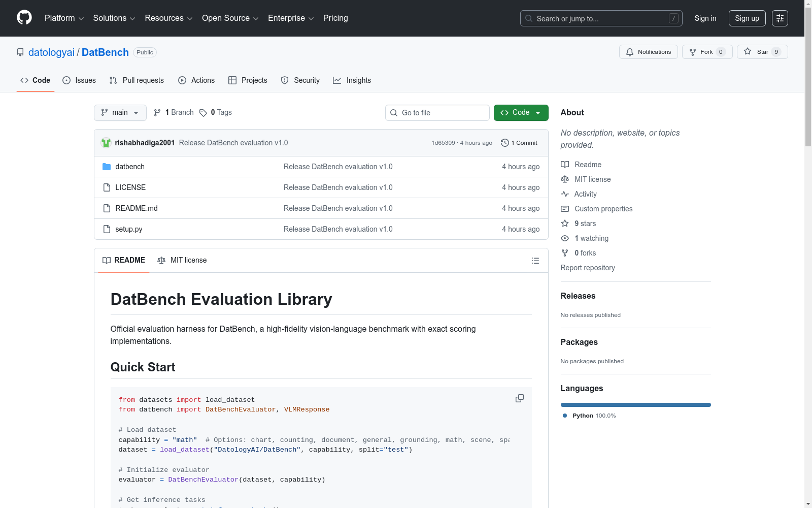Click the magnifier icon in the header search
812x508 pixels.
pos(529,18)
